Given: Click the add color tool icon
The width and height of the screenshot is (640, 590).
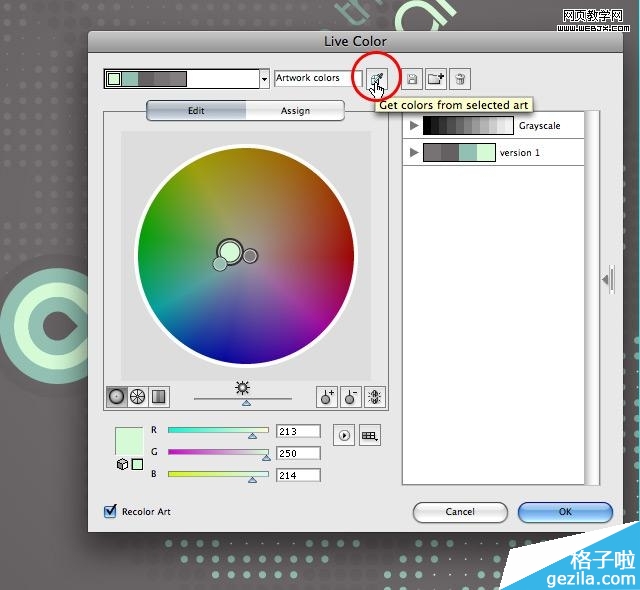Looking at the screenshot, I should click(327, 397).
